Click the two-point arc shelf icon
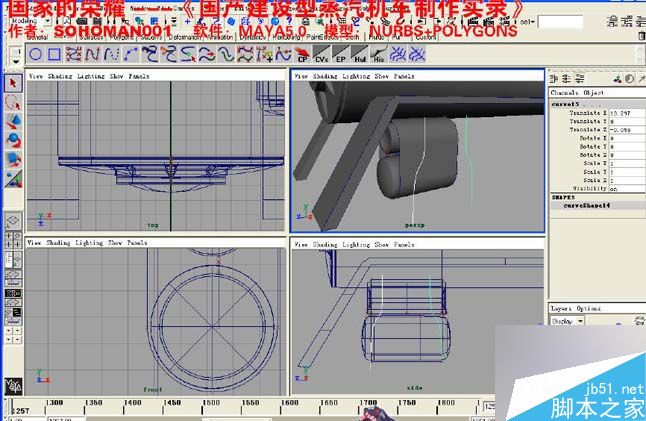Viewport: 646px width, 421px height. click(131, 54)
